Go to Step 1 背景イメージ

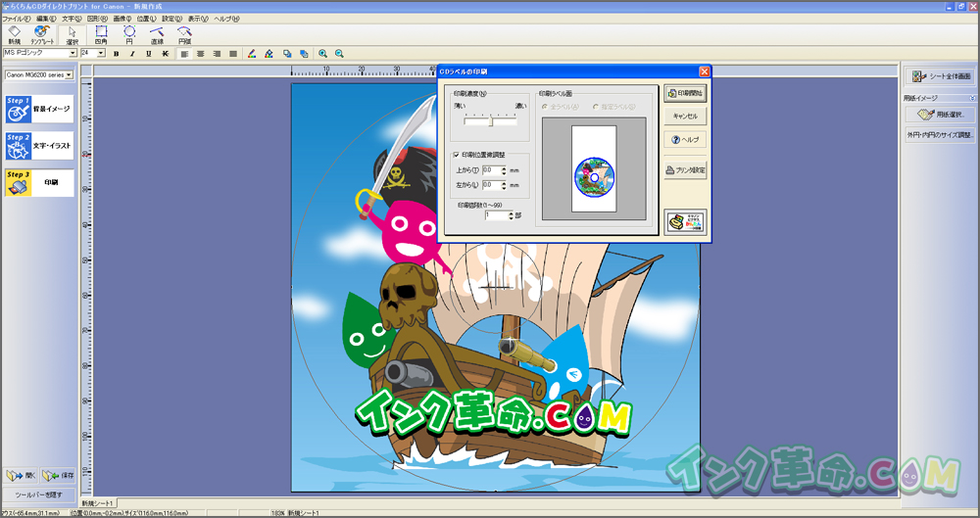(39, 110)
